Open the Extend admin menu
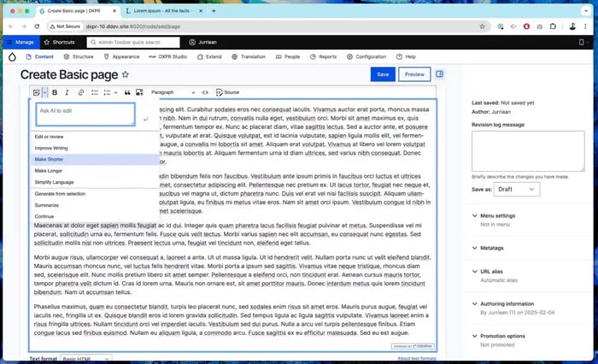Image resolution: width=598 pixels, height=364 pixels. pyautogui.click(x=209, y=57)
